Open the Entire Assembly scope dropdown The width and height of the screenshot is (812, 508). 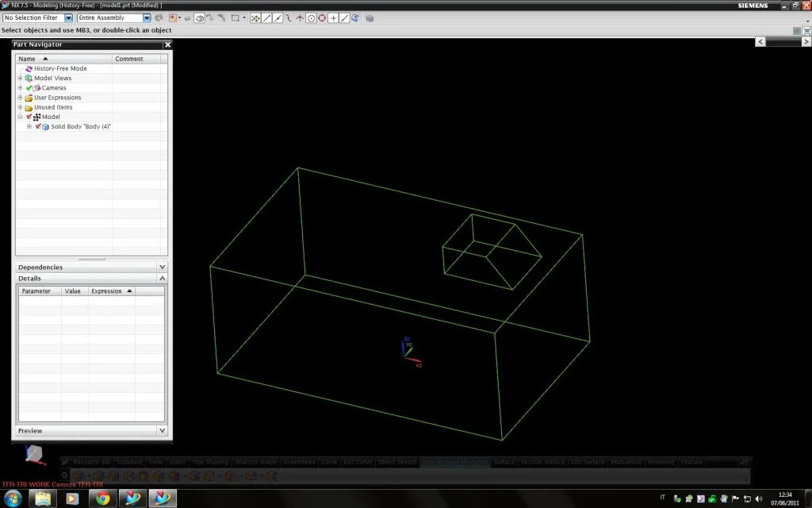click(147, 17)
